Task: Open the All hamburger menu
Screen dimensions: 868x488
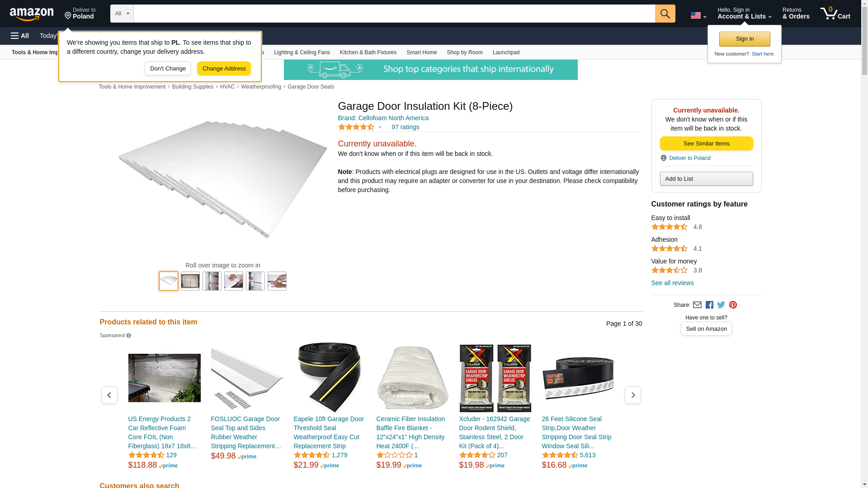Action: click(x=20, y=36)
